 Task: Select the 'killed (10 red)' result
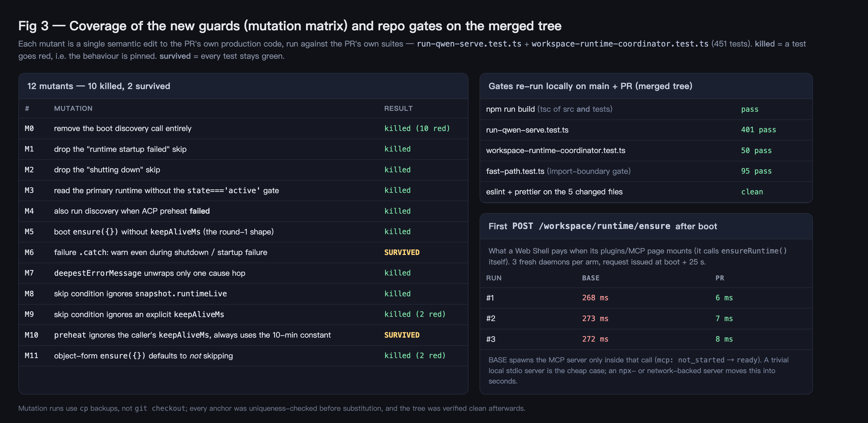pos(417,129)
